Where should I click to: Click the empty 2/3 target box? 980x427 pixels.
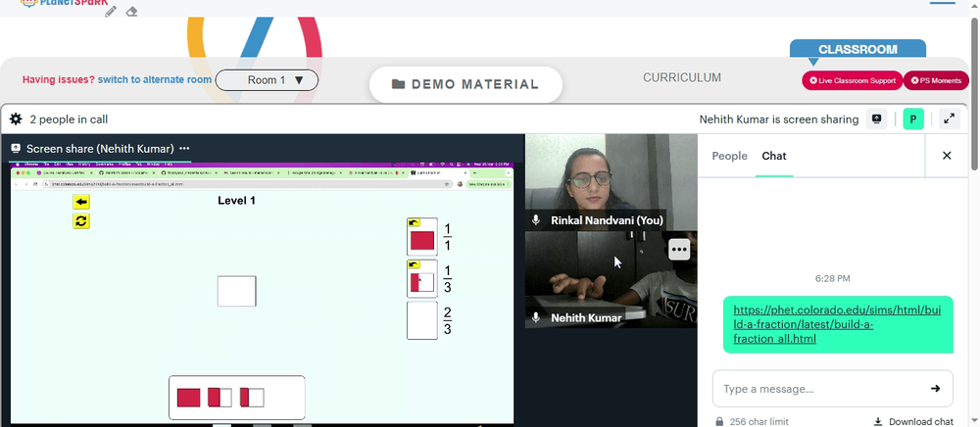coord(421,321)
